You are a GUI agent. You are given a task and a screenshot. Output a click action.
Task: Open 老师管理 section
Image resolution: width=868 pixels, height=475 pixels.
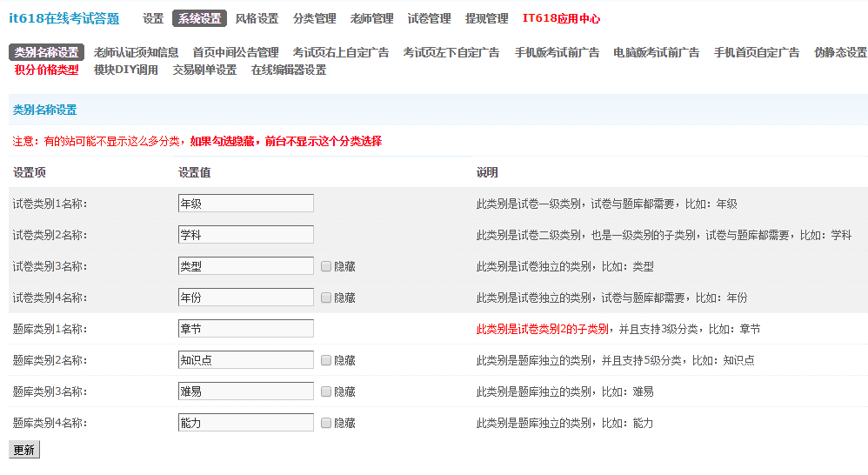pyautogui.click(x=371, y=18)
